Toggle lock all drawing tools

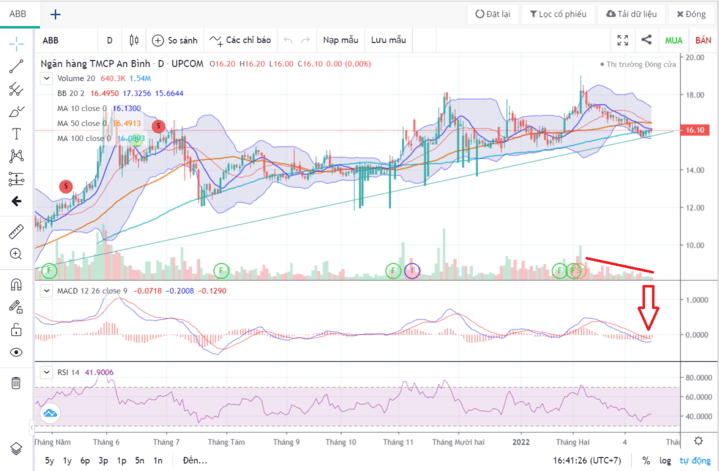[x=16, y=329]
